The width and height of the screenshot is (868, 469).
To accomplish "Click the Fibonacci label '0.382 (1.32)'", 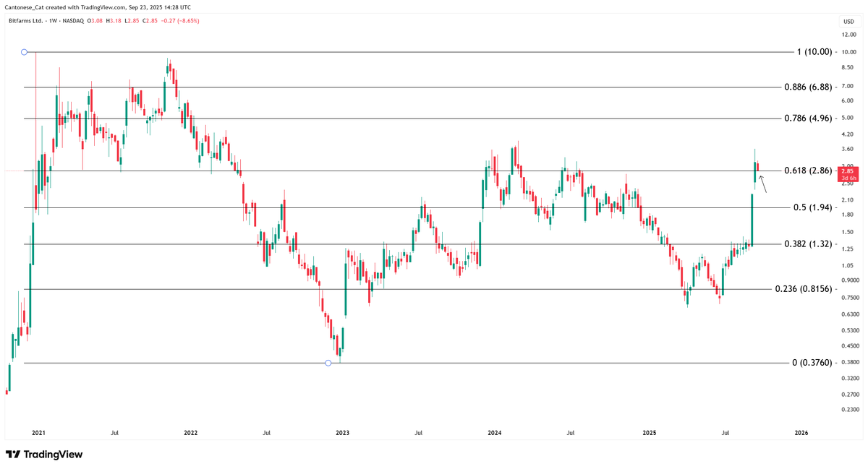I will tap(809, 244).
